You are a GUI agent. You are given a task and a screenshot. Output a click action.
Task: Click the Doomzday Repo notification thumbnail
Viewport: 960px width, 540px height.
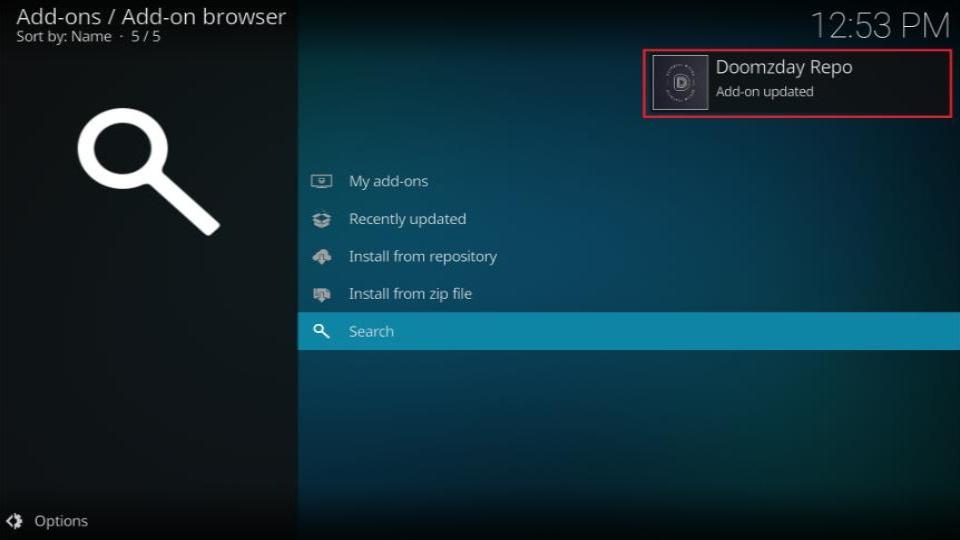(x=680, y=83)
